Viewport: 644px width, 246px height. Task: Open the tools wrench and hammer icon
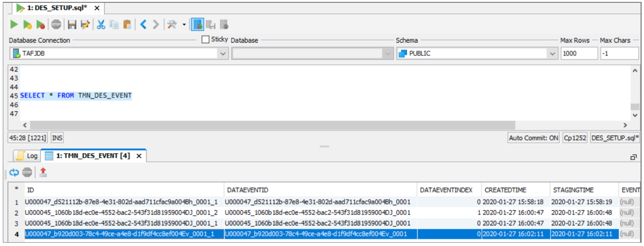(x=172, y=24)
